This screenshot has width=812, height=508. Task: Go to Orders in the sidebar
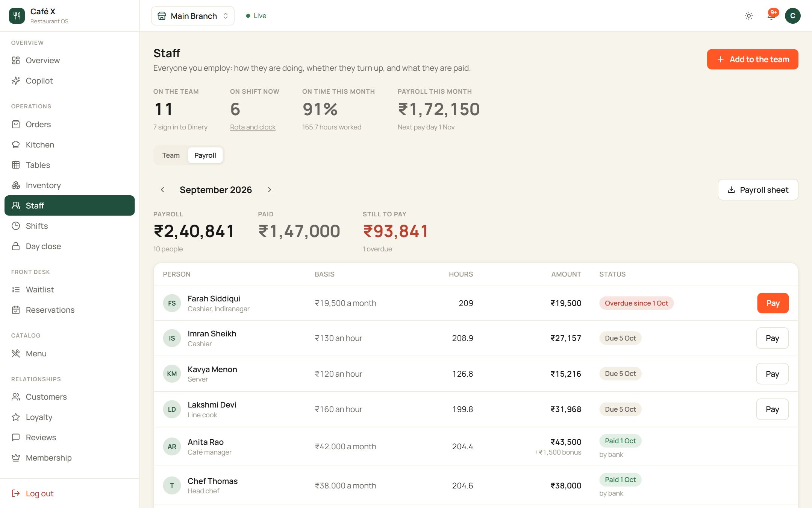pyautogui.click(x=70, y=125)
